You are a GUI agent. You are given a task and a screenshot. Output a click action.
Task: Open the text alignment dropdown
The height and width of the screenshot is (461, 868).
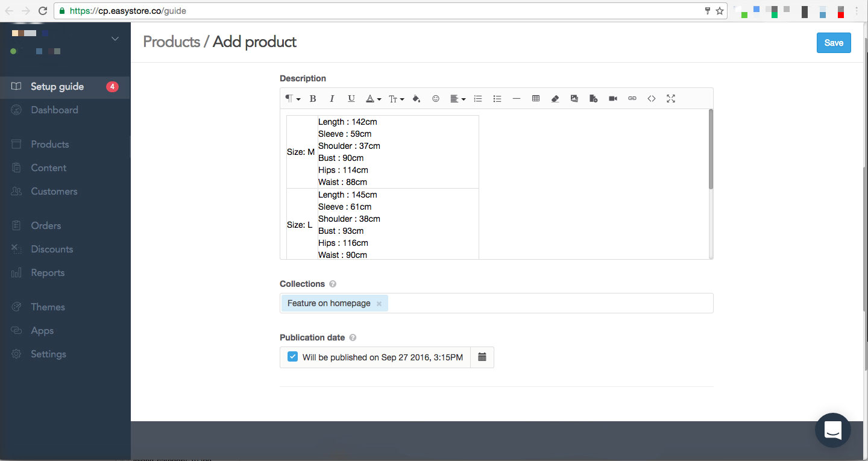click(x=458, y=99)
